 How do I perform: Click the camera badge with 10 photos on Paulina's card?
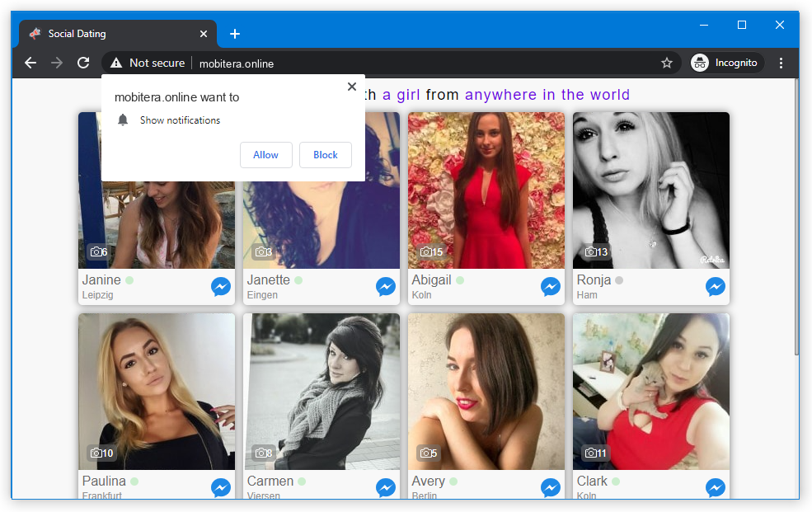coord(101,453)
